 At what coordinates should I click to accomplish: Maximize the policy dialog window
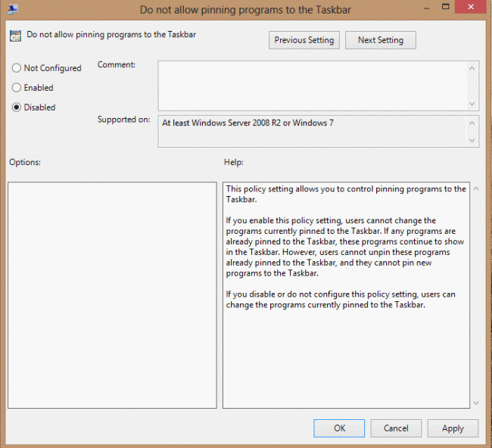point(445,7)
